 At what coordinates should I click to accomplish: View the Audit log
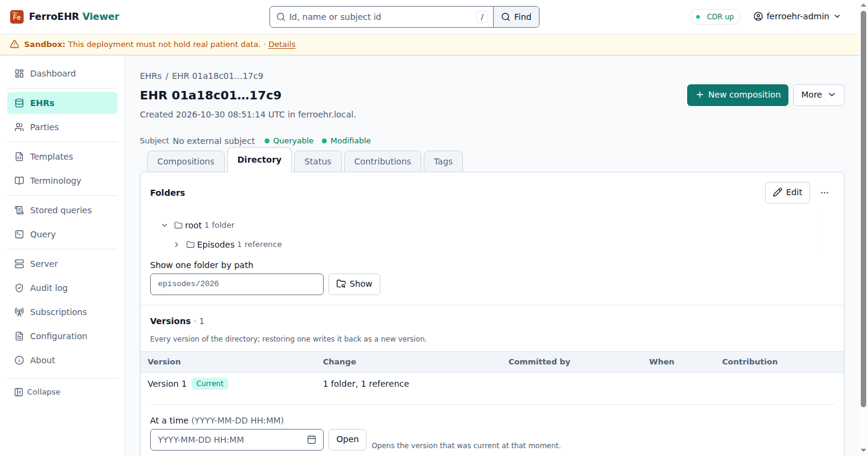point(62,288)
